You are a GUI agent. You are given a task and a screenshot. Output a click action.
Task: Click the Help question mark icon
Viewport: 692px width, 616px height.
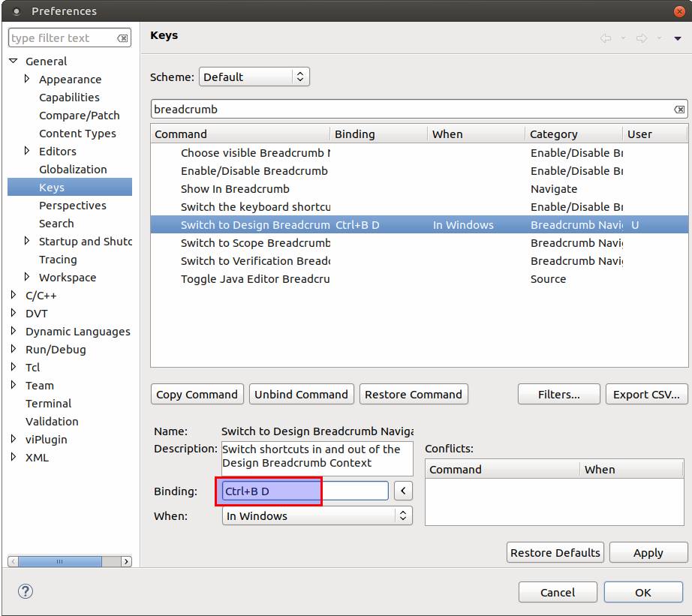26,591
